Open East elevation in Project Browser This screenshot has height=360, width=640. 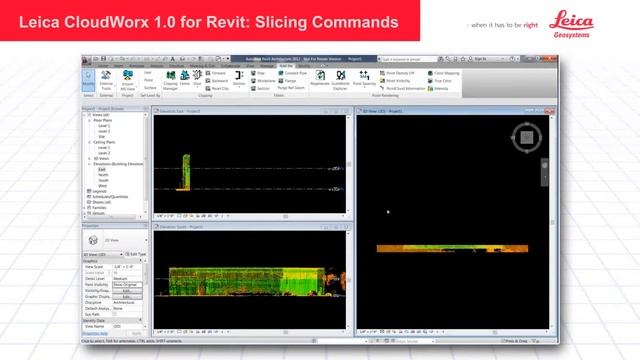[102, 169]
